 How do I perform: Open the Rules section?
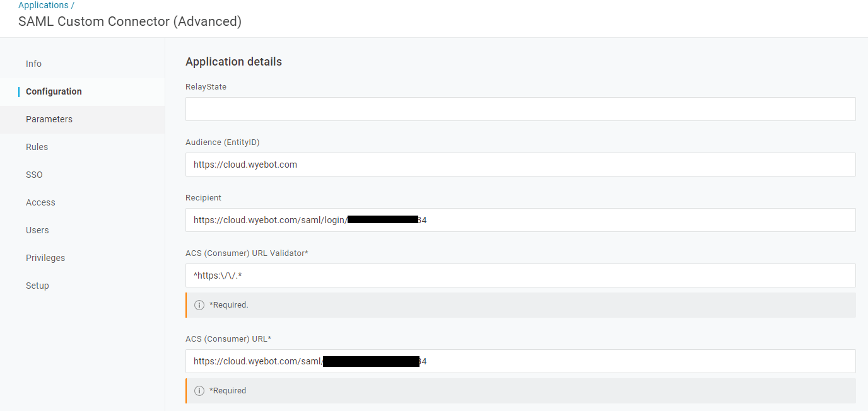point(37,147)
